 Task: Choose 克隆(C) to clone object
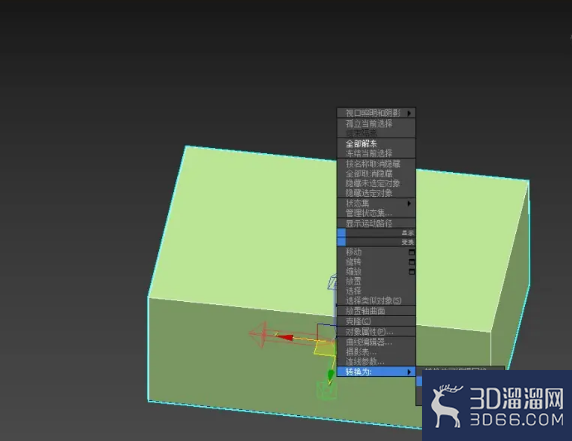(x=376, y=321)
